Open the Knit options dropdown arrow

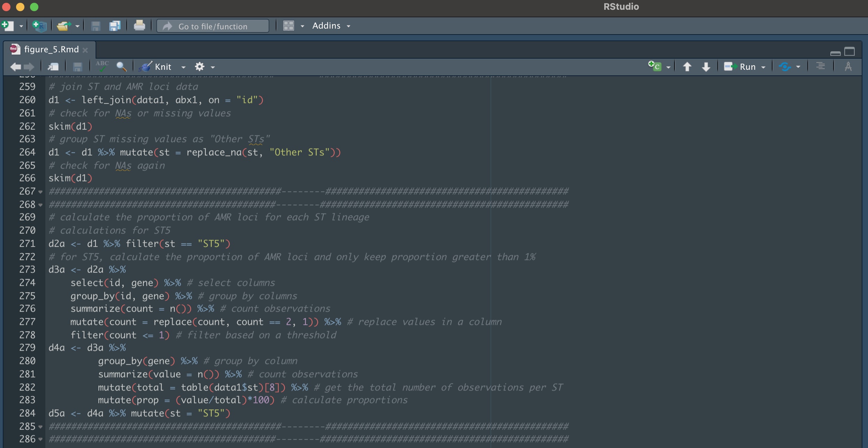(x=184, y=67)
